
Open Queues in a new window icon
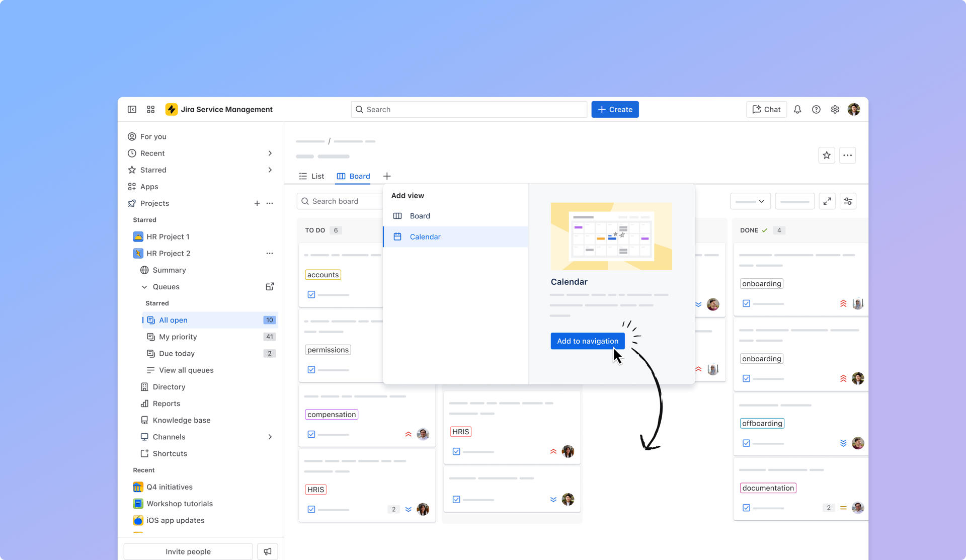point(270,286)
